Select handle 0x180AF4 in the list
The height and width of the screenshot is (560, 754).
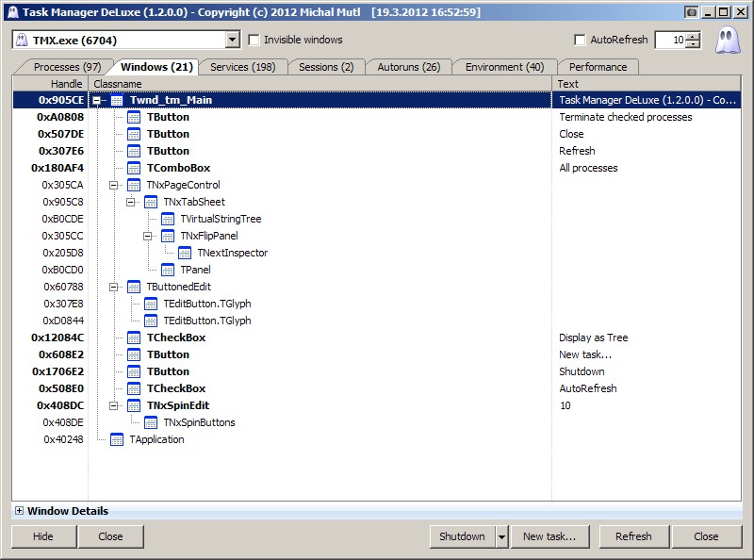[57, 168]
